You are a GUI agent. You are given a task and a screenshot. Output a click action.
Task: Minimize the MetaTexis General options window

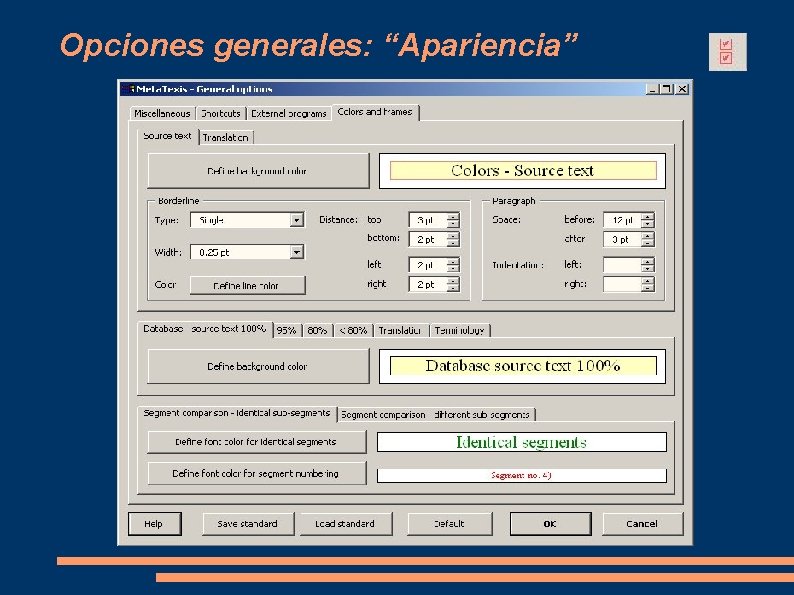[x=652, y=89]
